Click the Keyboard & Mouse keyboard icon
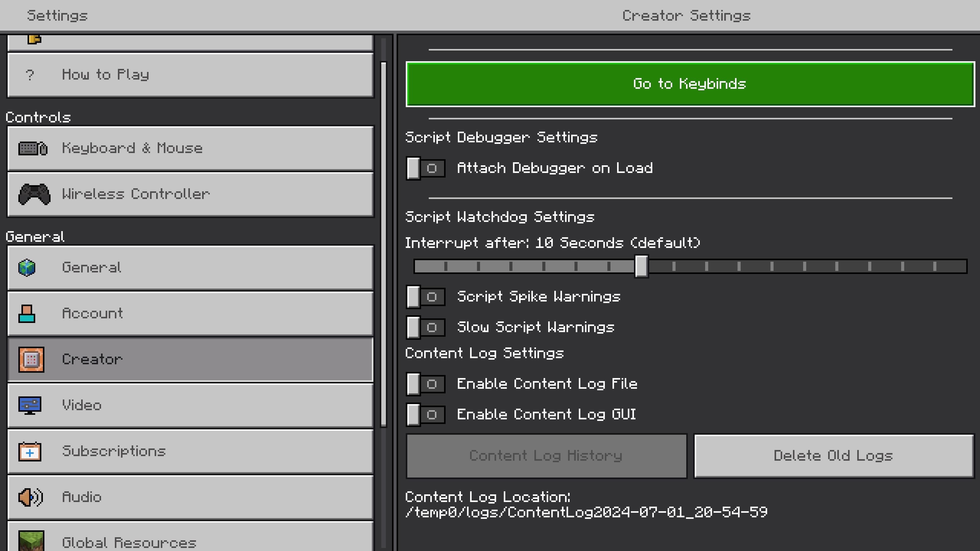The height and width of the screenshot is (551, 980). [33, 148]
